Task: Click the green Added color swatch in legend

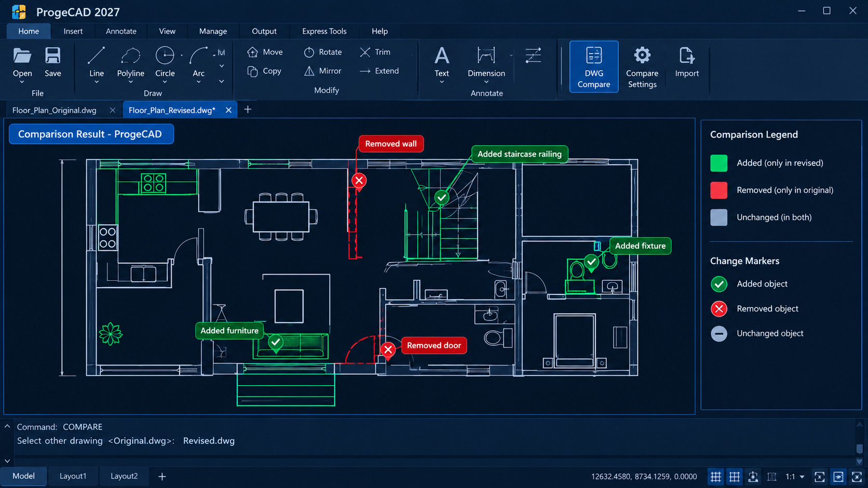Action: coord(719,163)
